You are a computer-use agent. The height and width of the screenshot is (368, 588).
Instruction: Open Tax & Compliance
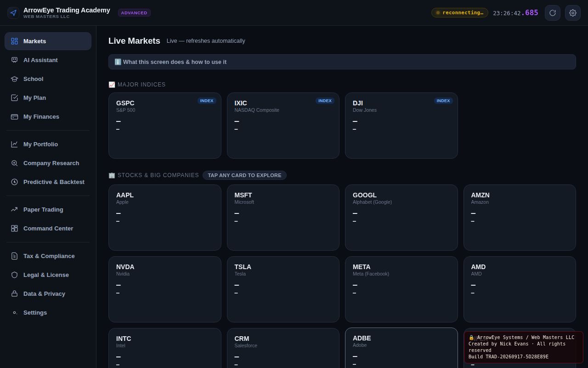pyautogui.click(x=48, y=256)
